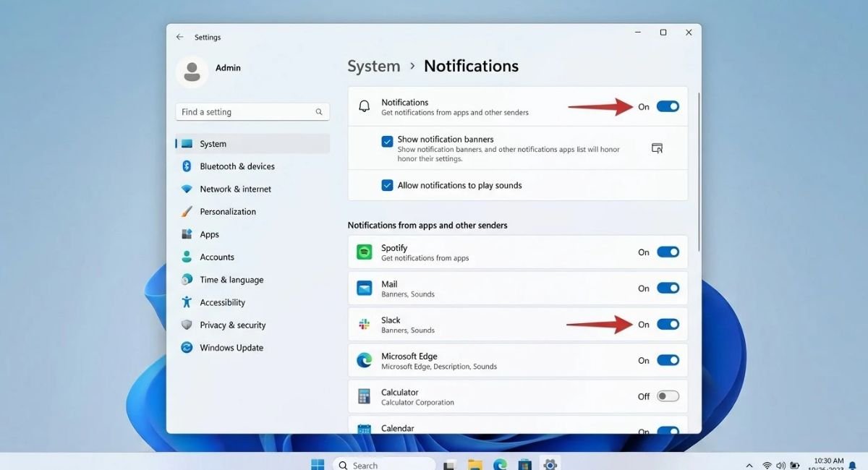Open Microsoft Edge notification settings row
The width and height of the screenshot is (868, 470).
(518, 360)
